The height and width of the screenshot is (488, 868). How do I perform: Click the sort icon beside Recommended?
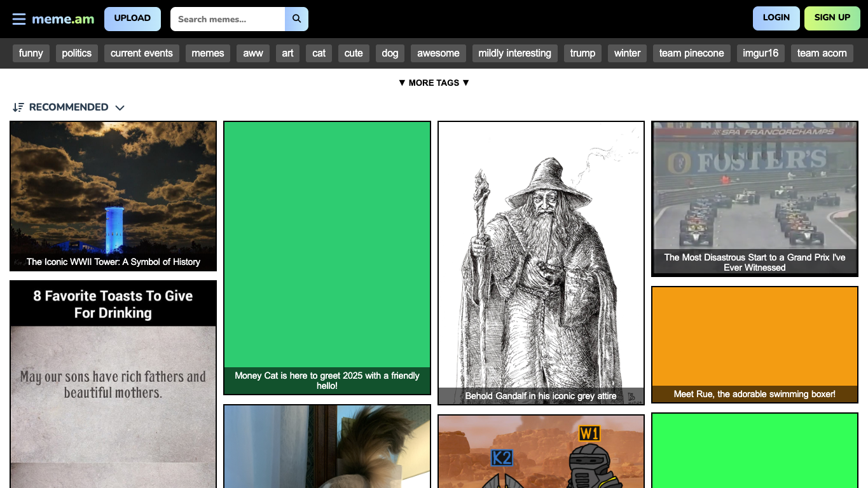(x=18, y=107)
